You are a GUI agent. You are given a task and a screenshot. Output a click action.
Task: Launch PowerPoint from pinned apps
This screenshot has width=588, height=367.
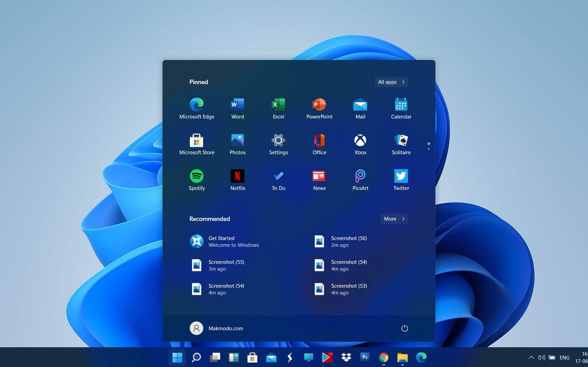(319, 108)
